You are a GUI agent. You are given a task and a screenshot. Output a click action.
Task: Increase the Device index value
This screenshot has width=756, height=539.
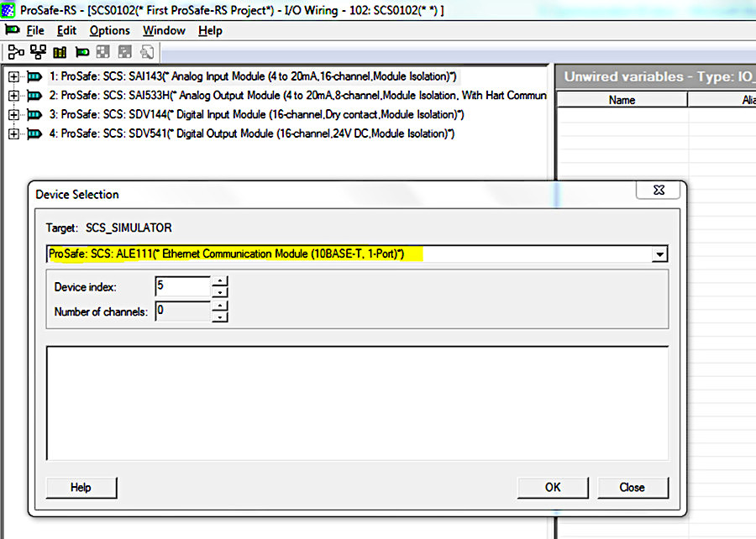click(220, 281)
